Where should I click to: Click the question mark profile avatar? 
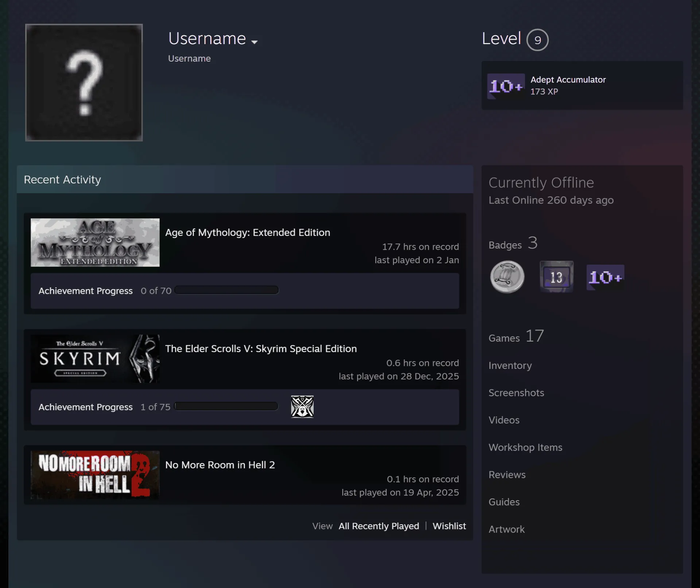(x=84, y=82)
